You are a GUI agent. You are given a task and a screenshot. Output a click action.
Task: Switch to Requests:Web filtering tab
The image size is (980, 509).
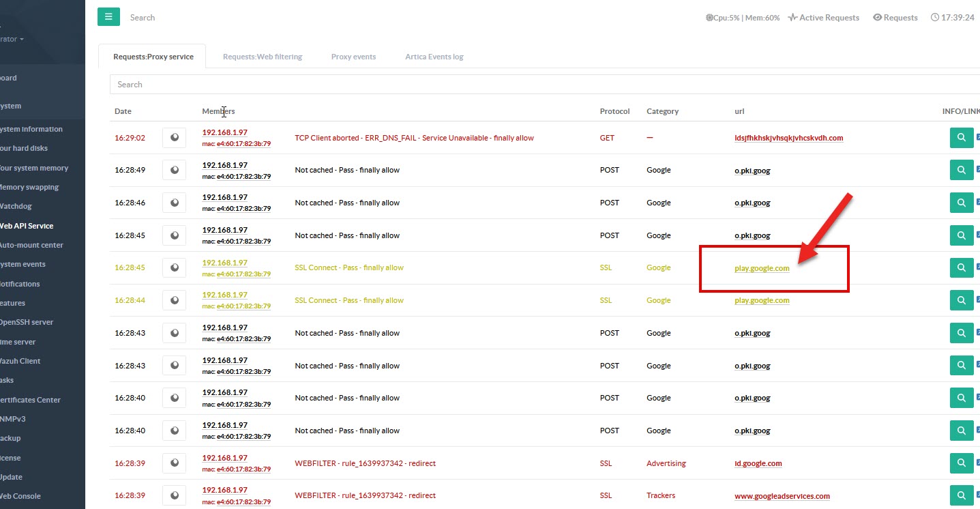click(x=262, y=57)
